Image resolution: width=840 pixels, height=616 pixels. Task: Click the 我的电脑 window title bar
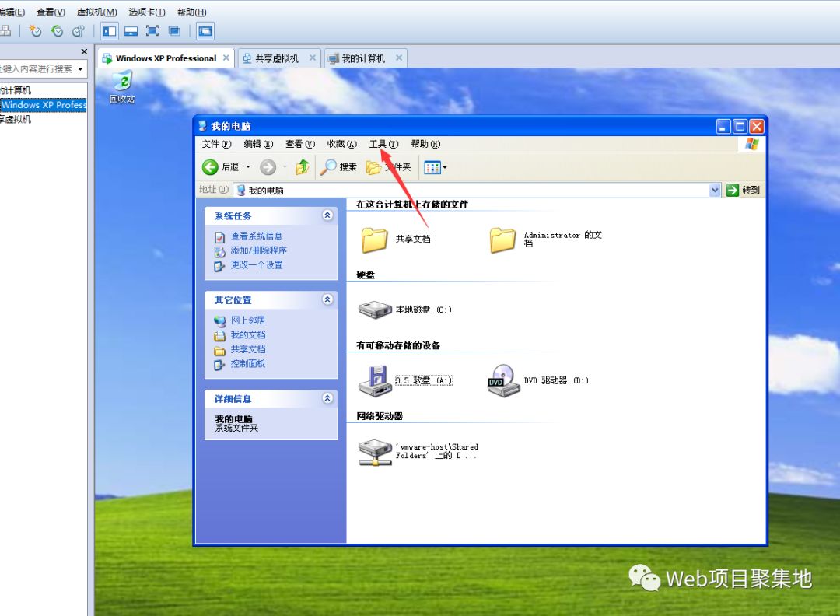[x=455, y=127]
